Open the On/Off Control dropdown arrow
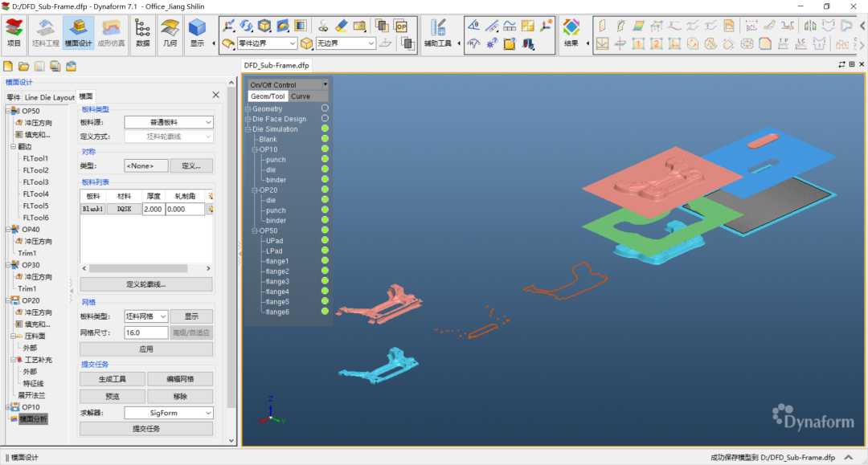This screenshot has height=465, width=868. pyautogui.click(x=325, y=84)
